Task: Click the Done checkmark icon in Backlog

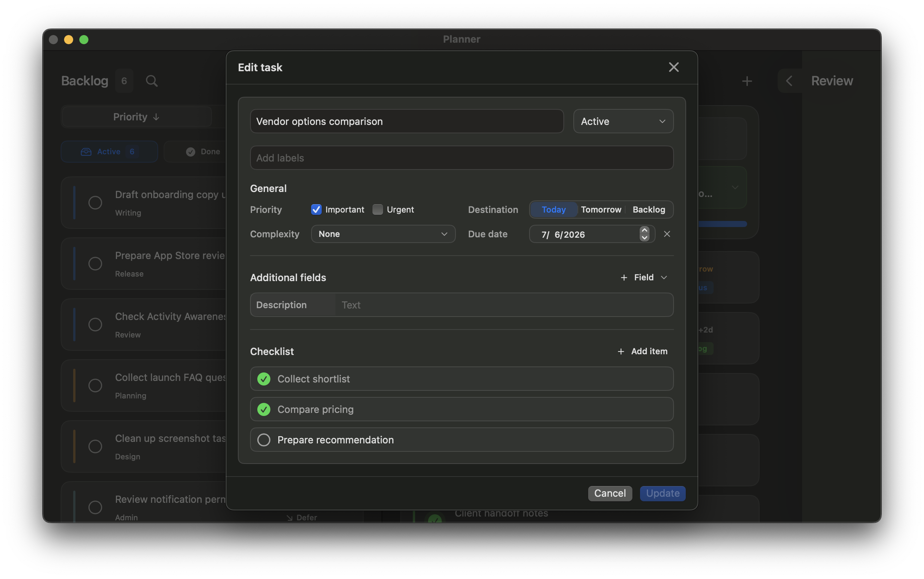Action: point(190,152)
